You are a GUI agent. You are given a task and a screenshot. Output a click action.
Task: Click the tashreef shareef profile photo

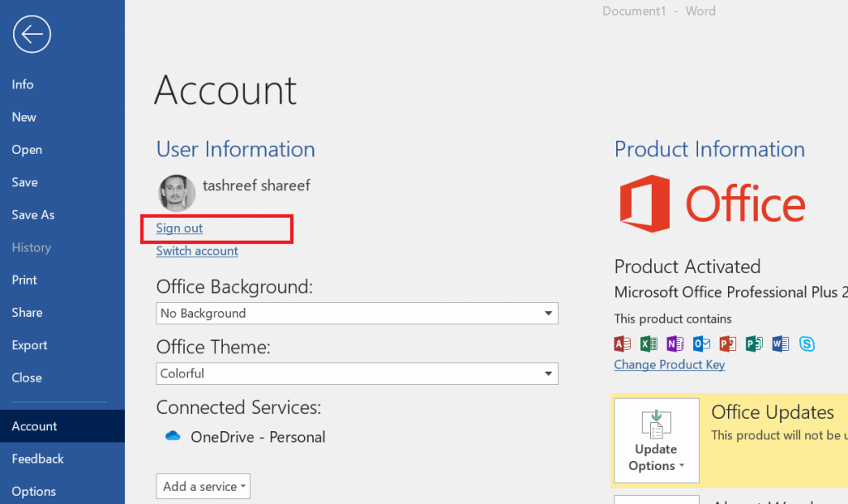point(177,192)
